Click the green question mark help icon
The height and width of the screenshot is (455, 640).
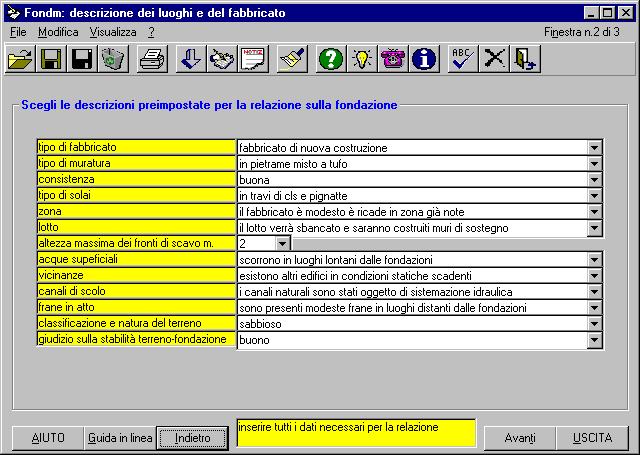coord(331,60)
